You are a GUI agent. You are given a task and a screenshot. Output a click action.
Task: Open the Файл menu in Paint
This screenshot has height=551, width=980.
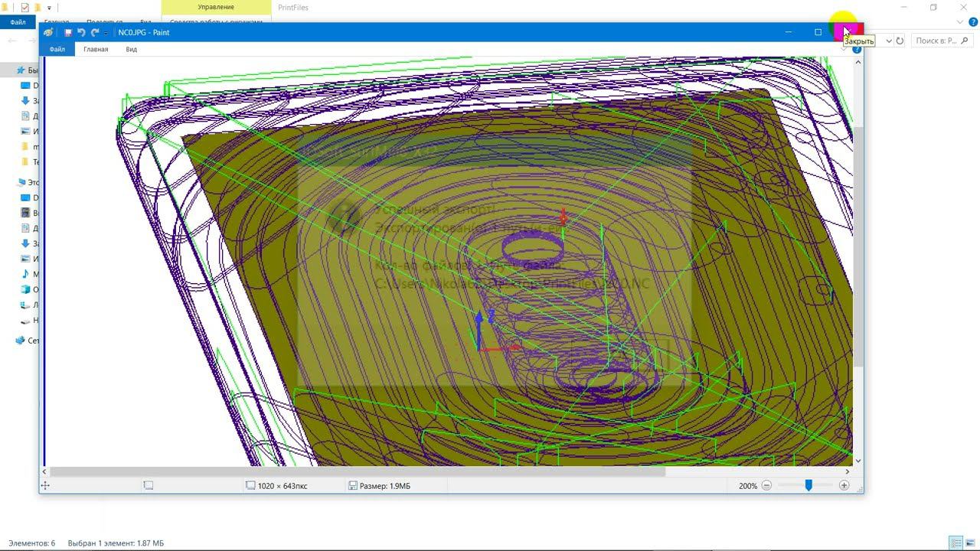click(57, 49)
